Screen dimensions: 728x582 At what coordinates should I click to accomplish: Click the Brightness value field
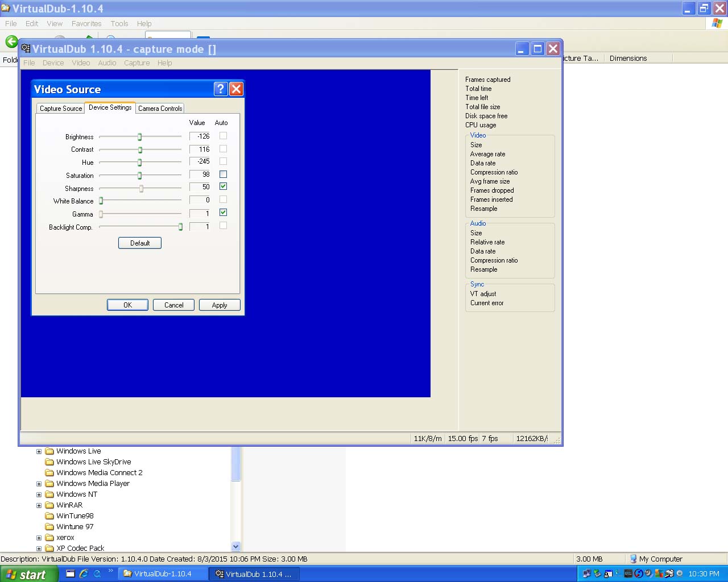[x=200, y=136]
